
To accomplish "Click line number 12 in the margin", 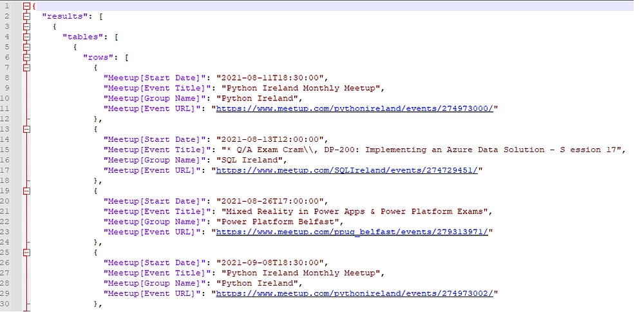I will pos(5,119).
